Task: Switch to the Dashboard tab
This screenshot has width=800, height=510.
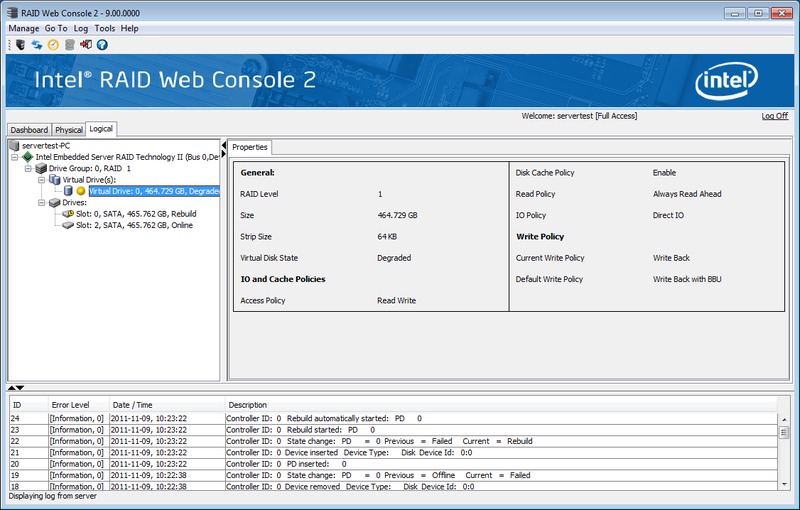Action: (29, 130)
